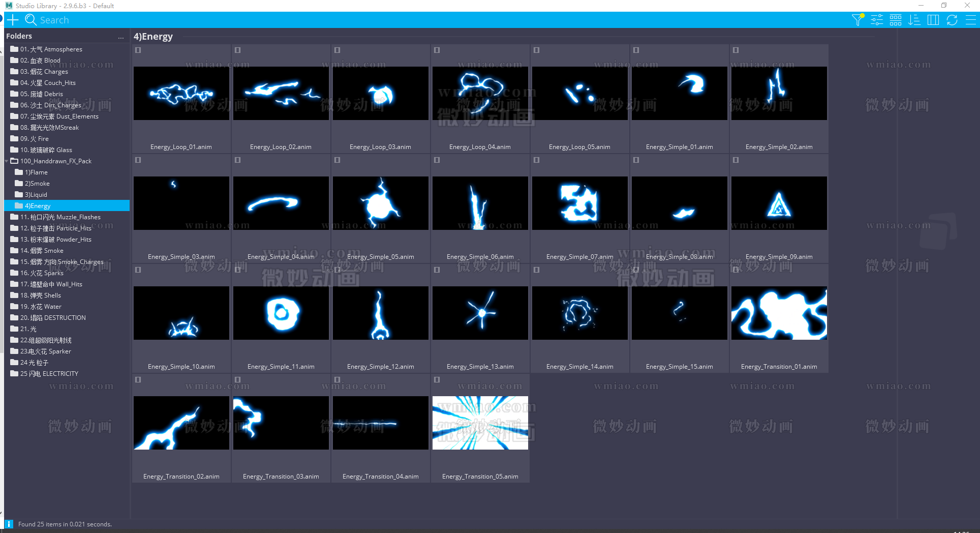
Task: Open the Folders panel options via the ellipsis
Action: click(x=121, y=37)
